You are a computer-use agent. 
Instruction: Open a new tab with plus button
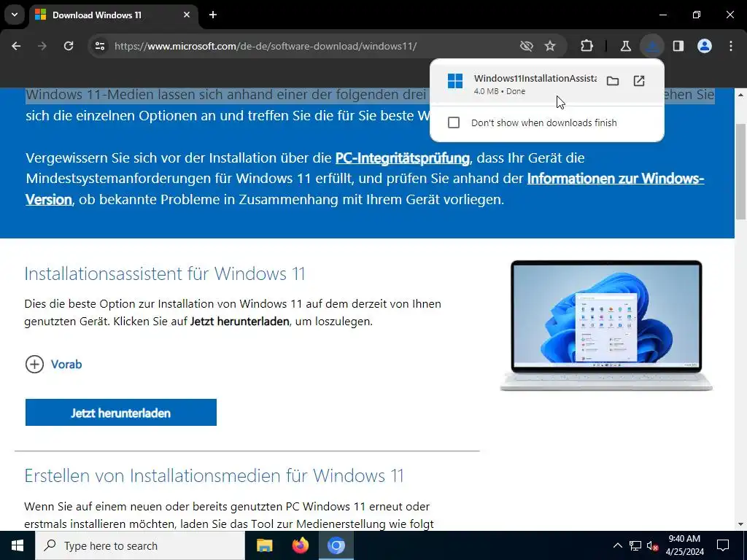point(213,15)
